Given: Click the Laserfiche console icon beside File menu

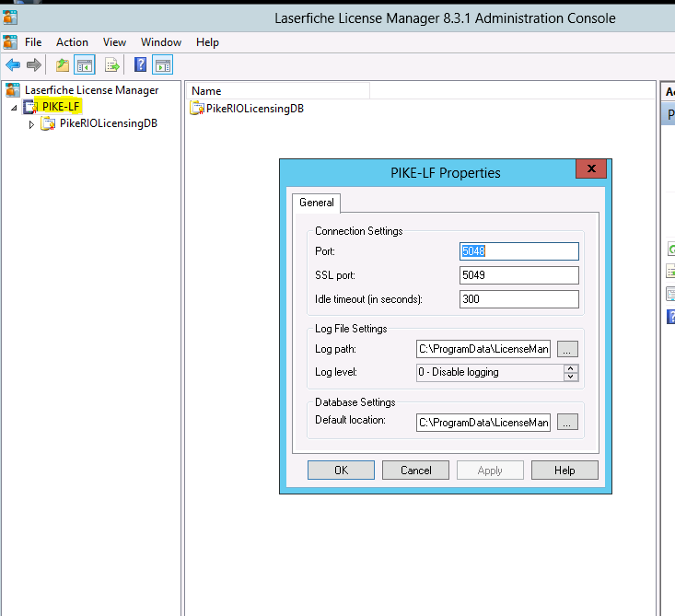Looking at the screenshot, I should (x=10, y=42).
